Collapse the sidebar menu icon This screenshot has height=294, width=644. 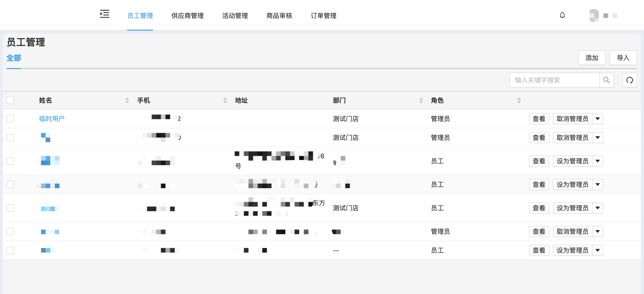(x=104, y=14)
